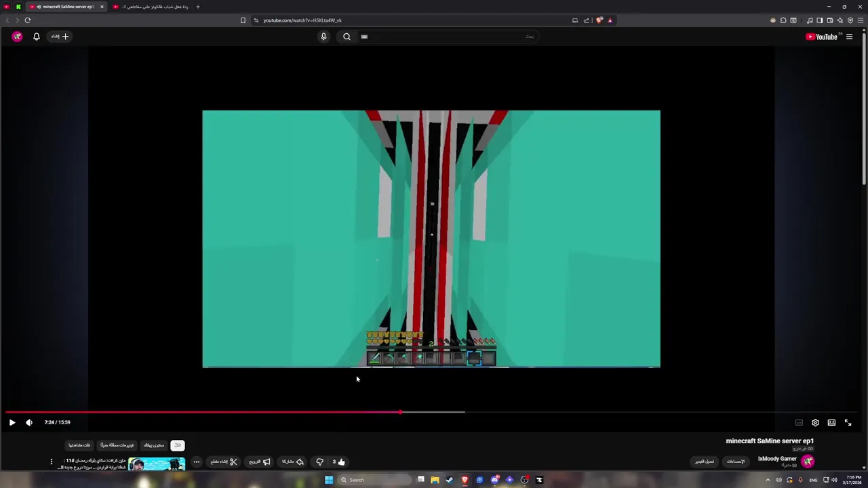Open more actions three-dot menu beside clip

pos(196,462)
